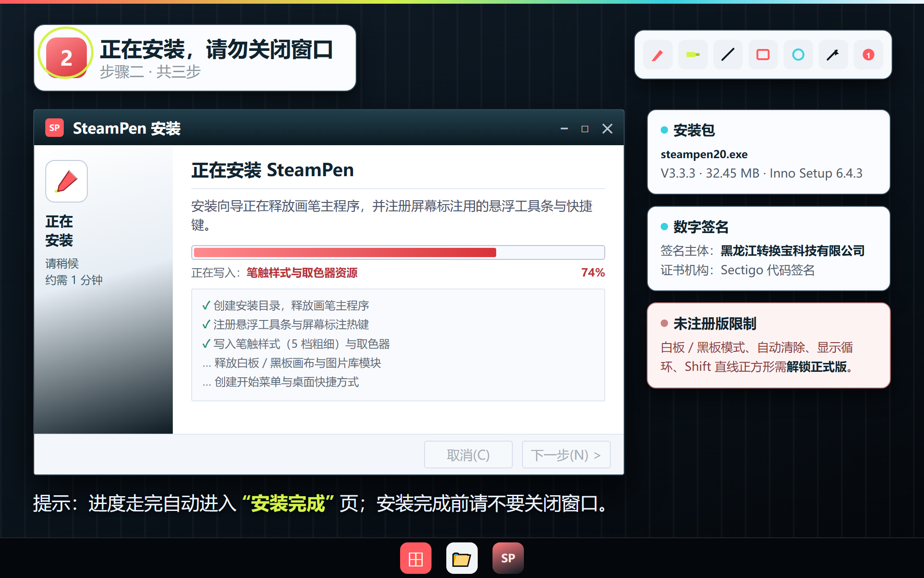Image resolution: width=924 pixels, height=578 pixels.
Task: Click the red pen icon in installer sidebar
Action: click(67, 181)
